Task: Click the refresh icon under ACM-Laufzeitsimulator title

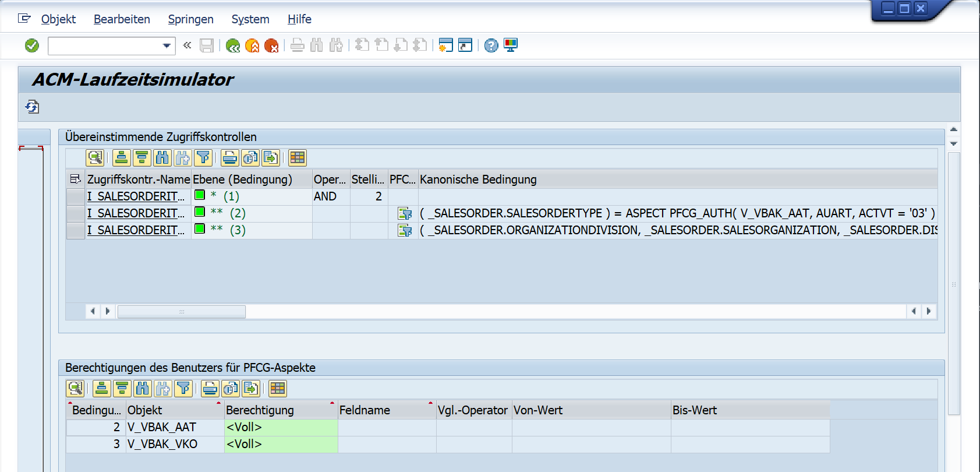Action: click(x=32, y=107)
